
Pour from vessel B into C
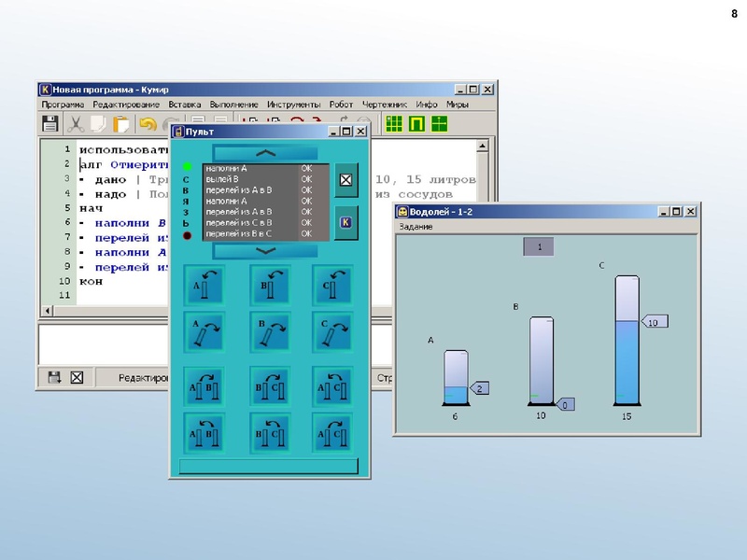coord(270,386)
